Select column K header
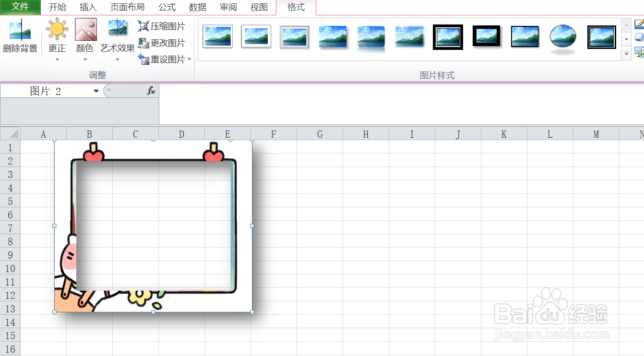Screen dimensions: 644x356 [x=504, y=134]
